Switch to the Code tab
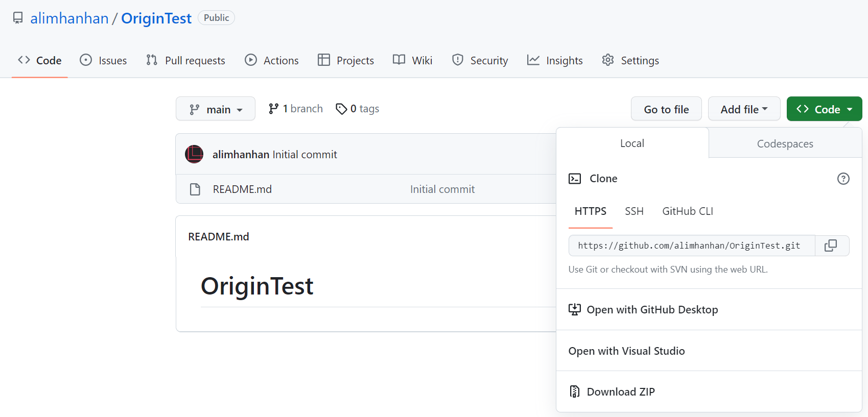 tap(40, 60)
